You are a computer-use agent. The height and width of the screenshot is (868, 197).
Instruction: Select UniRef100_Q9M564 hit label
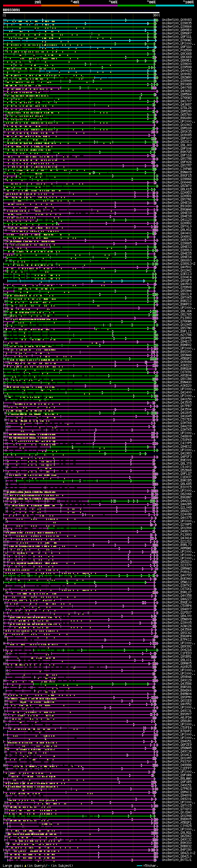pos(177,94)
